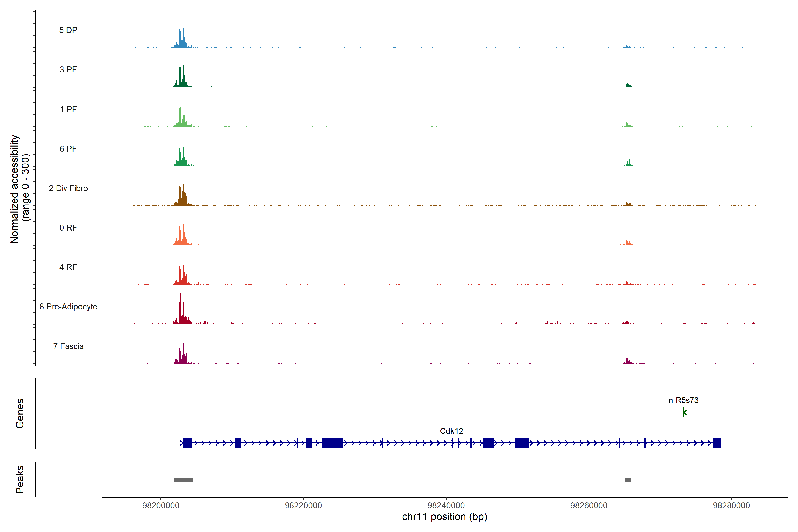Click the first Cdk12 exon block

tap(187, 443)
